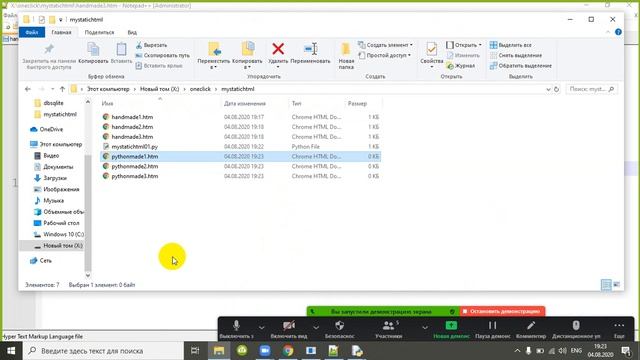Mute microphone in Zoom toolbar
Image resolution: width=640 pixels, height=360 pixels.
click(x=236, y=329)
